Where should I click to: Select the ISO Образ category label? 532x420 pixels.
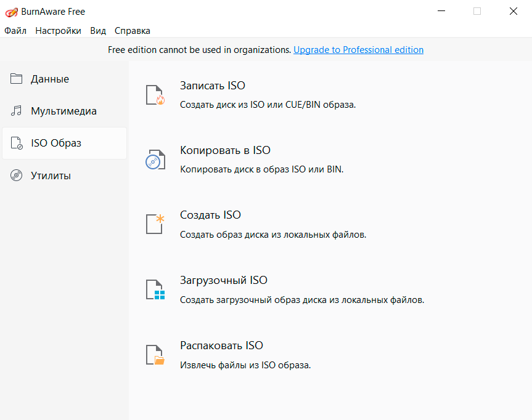[56, 143]
